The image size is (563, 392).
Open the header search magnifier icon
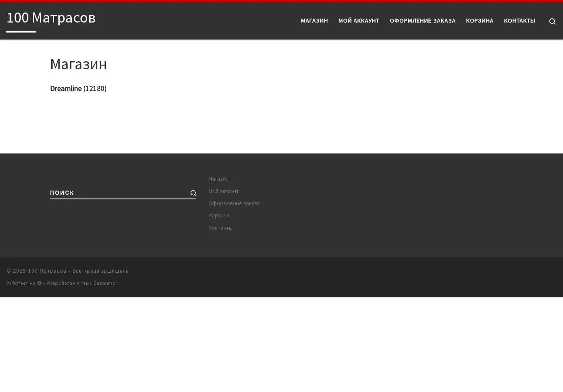pyautogui.click(x=552, y=22)
